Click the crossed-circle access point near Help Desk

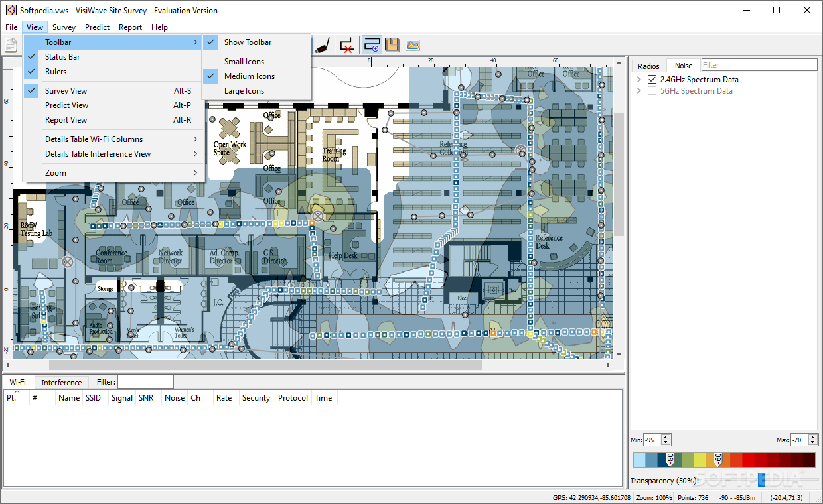tap(318, 216)
